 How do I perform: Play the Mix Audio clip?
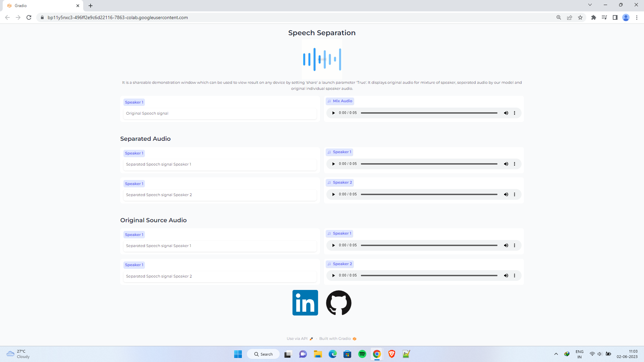(333, 113)
